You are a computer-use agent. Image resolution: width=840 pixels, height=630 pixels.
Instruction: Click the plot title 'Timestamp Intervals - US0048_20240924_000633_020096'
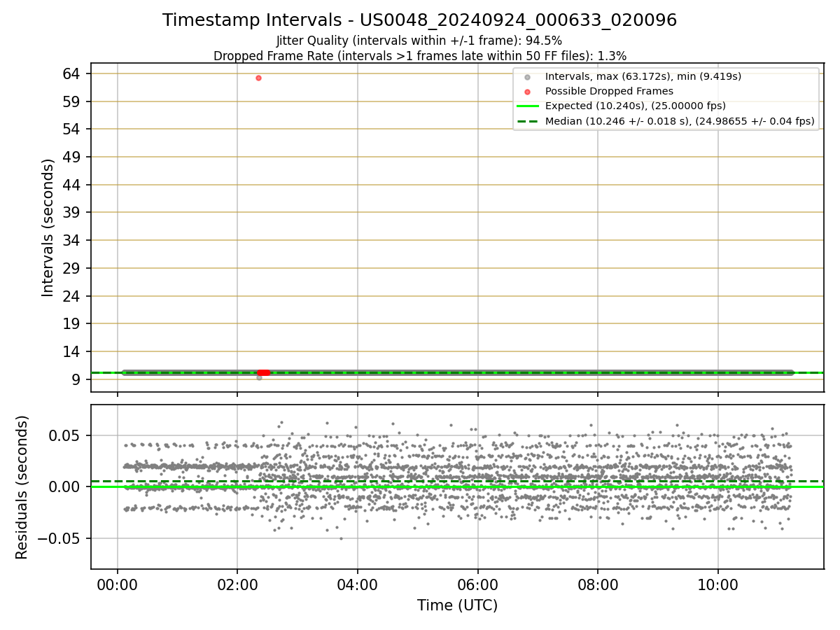pyautogui.click(x=419, y=20)
